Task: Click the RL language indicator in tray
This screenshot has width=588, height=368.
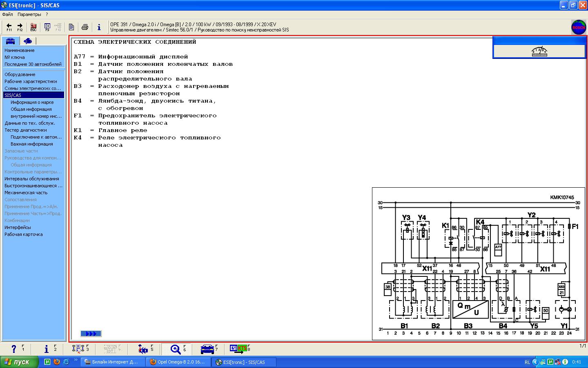Action: [x=527, y=362]
